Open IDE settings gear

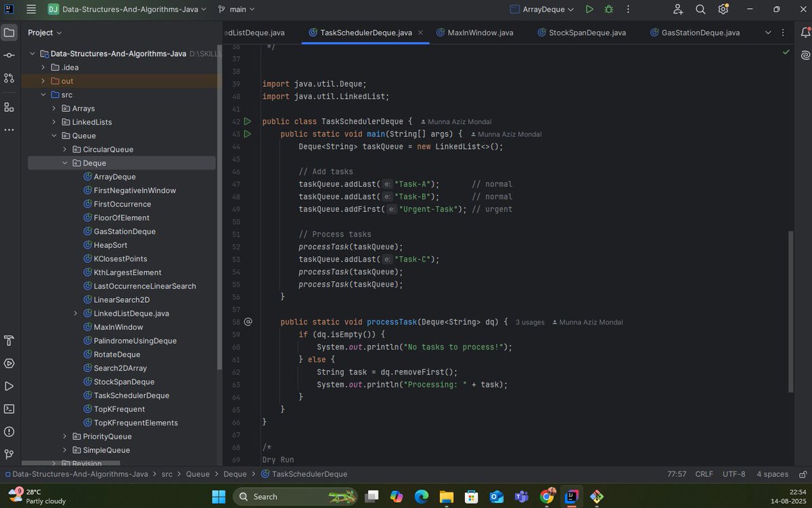click(723, 9)
